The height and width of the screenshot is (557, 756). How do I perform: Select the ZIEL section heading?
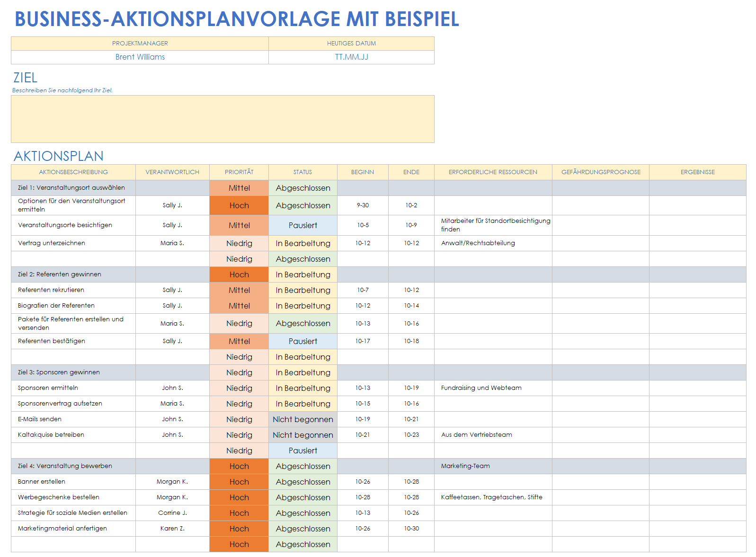[25, 78]
